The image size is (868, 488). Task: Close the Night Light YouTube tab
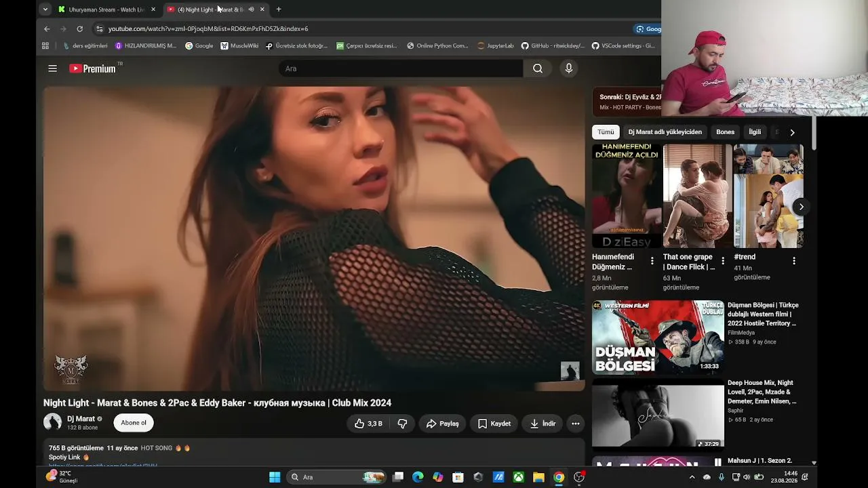tap(262, 9)
